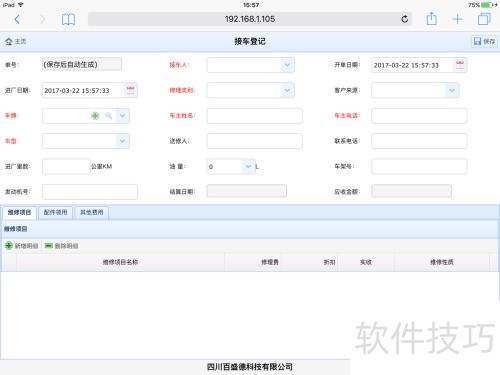The width and height of the screenshot is (500, 375).
Task: Click 维修项目名称 column header
Action: pos(120,262)
